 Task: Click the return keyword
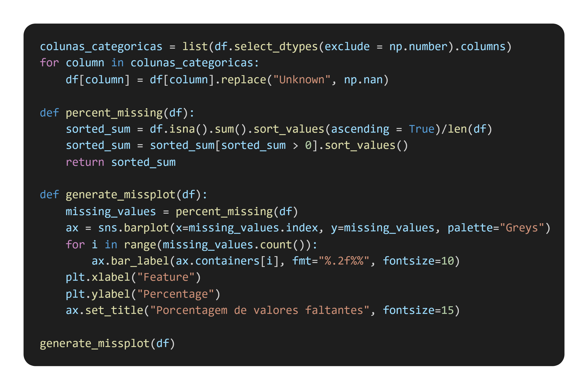(x=85, y=162)
